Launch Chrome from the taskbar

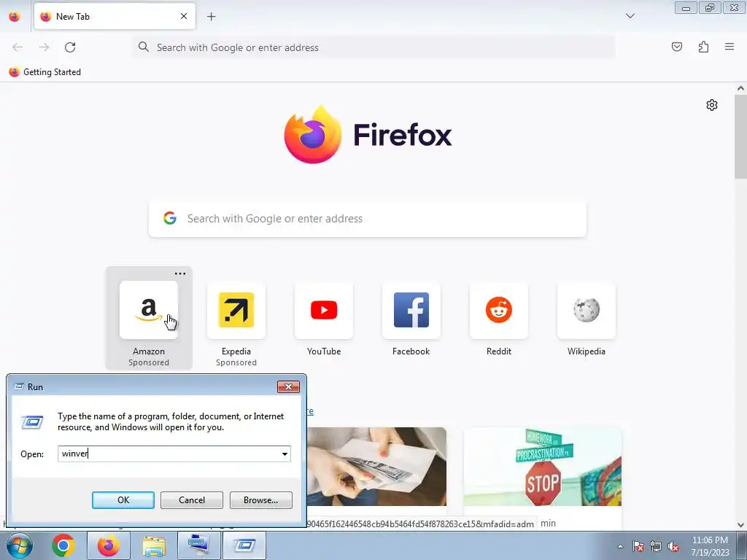pos(63,545)
